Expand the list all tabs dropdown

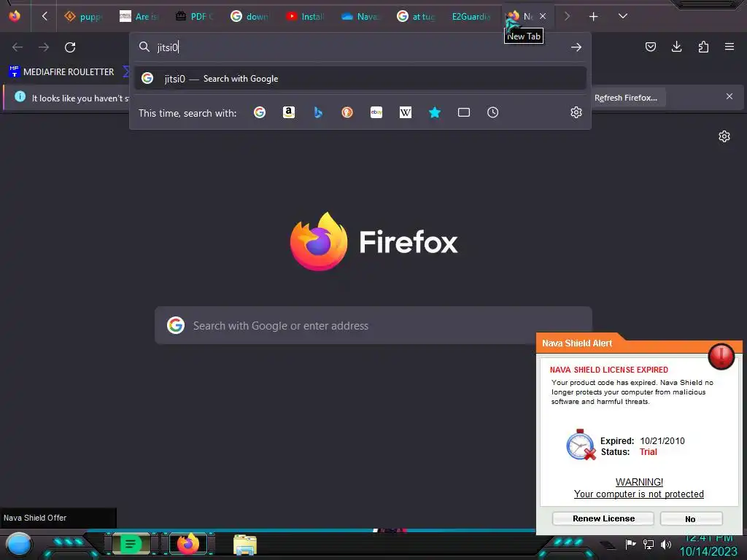[623, 16]
